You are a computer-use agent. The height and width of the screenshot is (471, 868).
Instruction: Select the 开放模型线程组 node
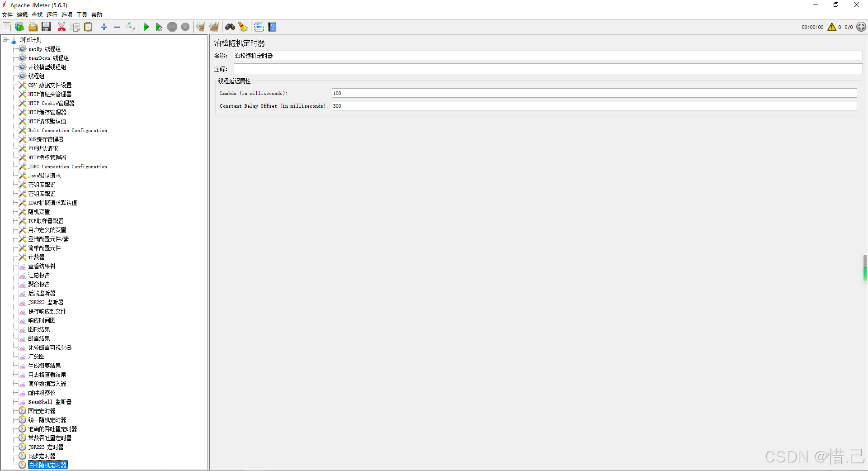pos(47,67)
